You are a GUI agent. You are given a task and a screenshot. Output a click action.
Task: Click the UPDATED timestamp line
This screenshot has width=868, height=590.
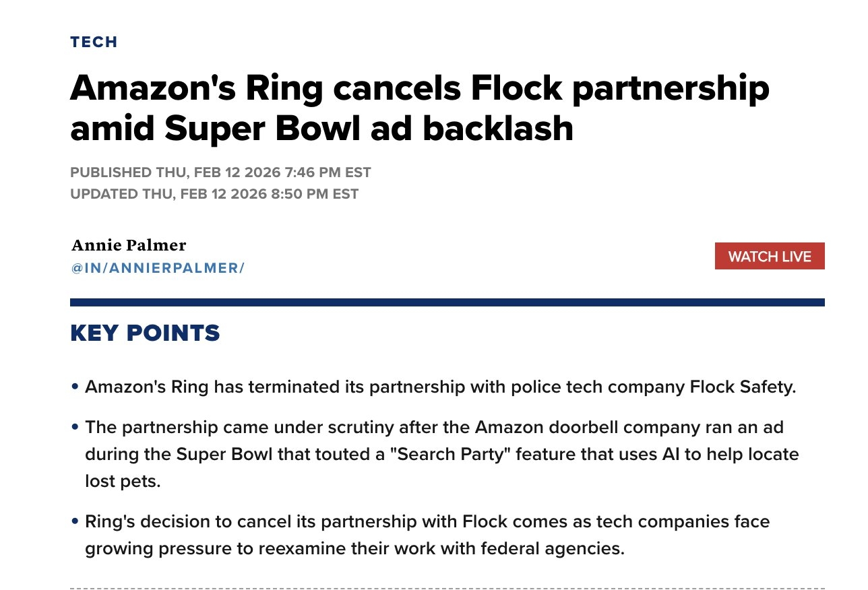click(214, 194)
